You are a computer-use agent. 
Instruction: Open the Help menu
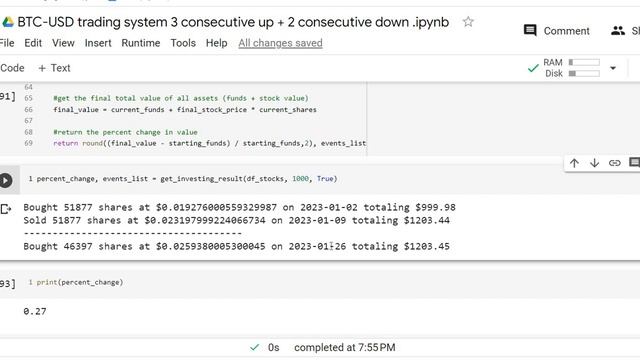coord(216,43)
